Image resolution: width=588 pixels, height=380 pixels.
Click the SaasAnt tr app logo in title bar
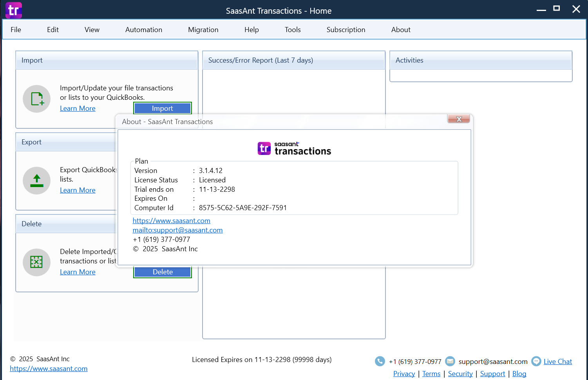14,10
